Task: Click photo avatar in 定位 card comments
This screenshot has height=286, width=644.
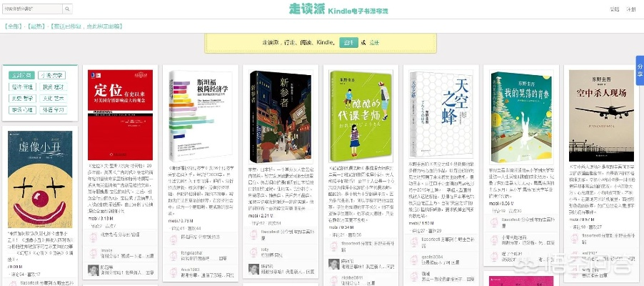Action: click(94, 270)
